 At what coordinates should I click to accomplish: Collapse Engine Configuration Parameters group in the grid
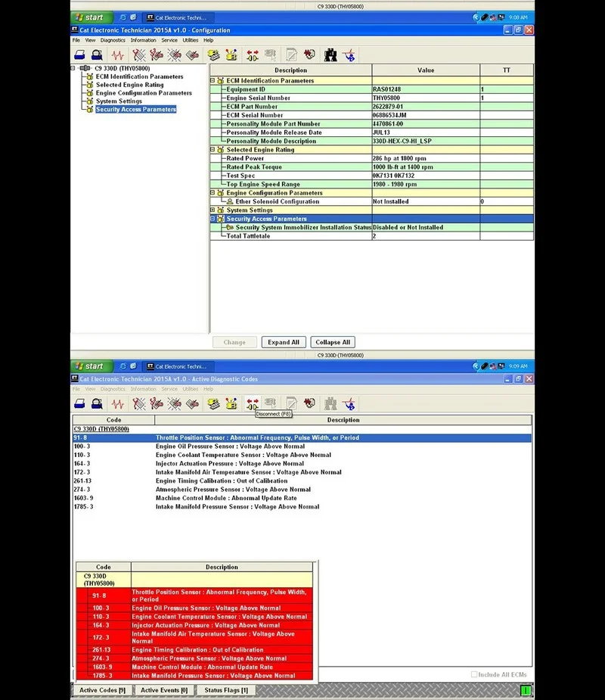pos(213,192)
